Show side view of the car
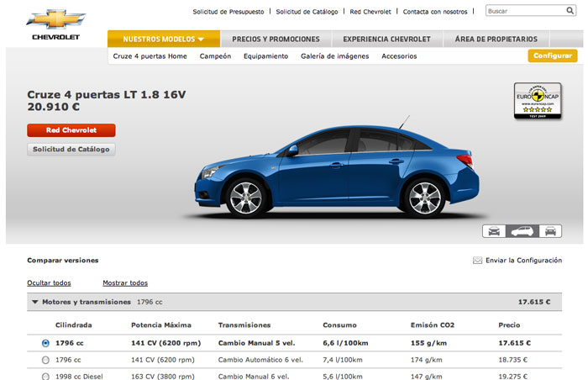Viewport: 588px width, 380px height. point(522,231)
